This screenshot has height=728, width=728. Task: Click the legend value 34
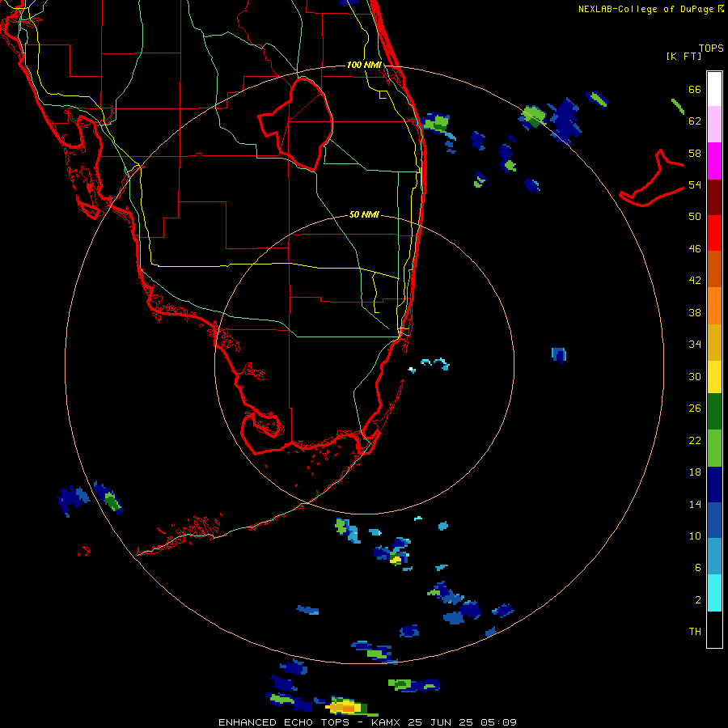click(695, 345)
